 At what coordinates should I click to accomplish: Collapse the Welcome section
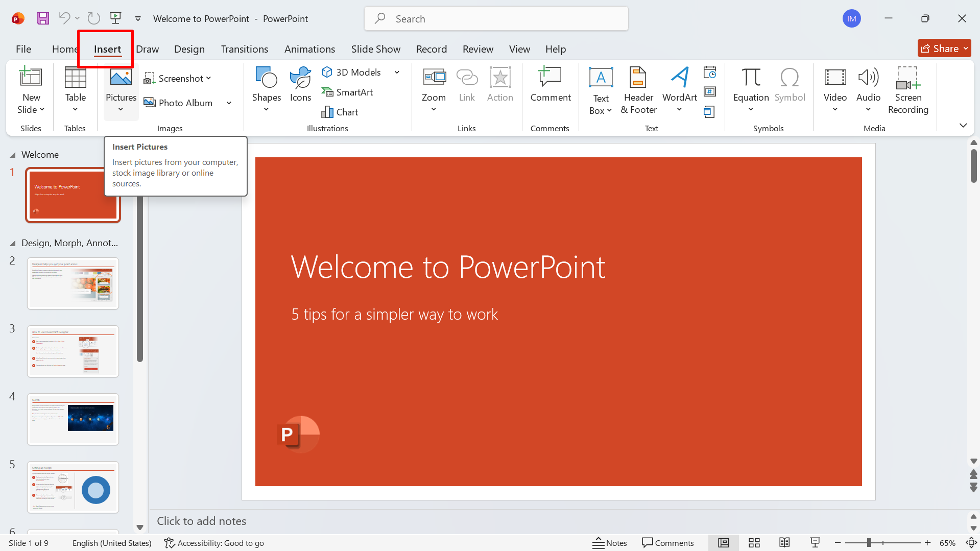(13, 155)
